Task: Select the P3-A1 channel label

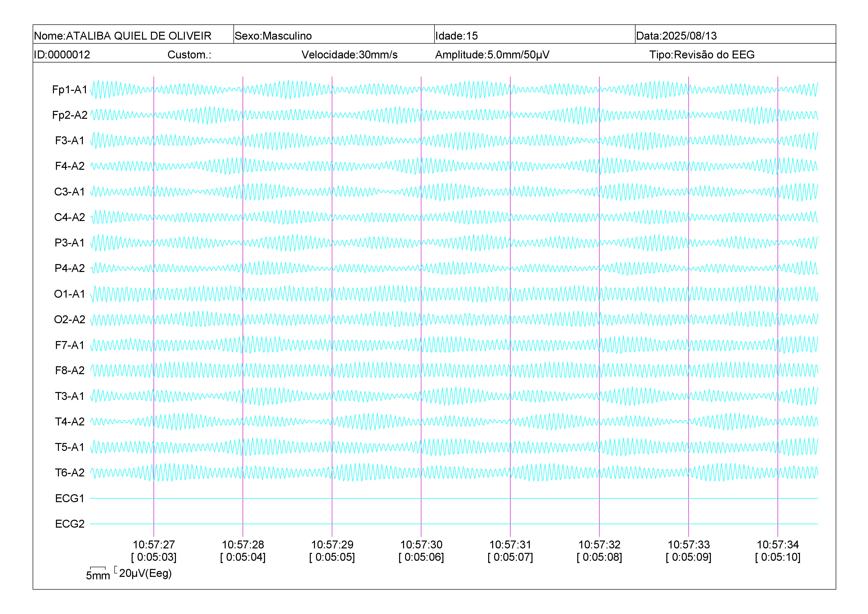Action: [70, 243]
